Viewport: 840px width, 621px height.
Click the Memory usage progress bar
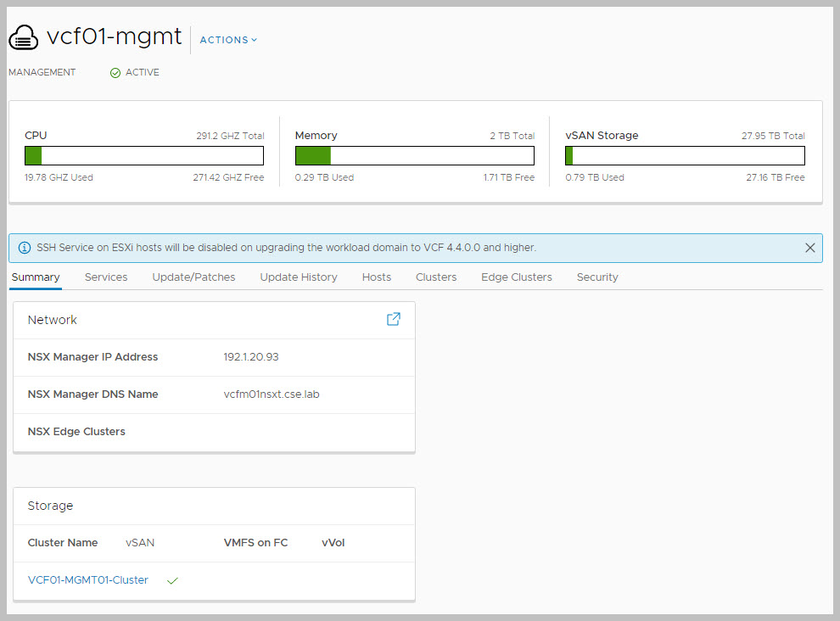point(414,156)
